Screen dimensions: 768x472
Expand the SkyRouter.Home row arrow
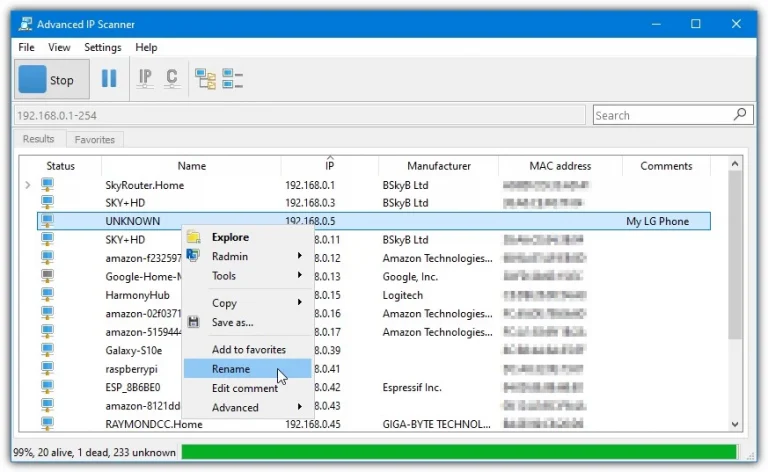coord(27,185)
